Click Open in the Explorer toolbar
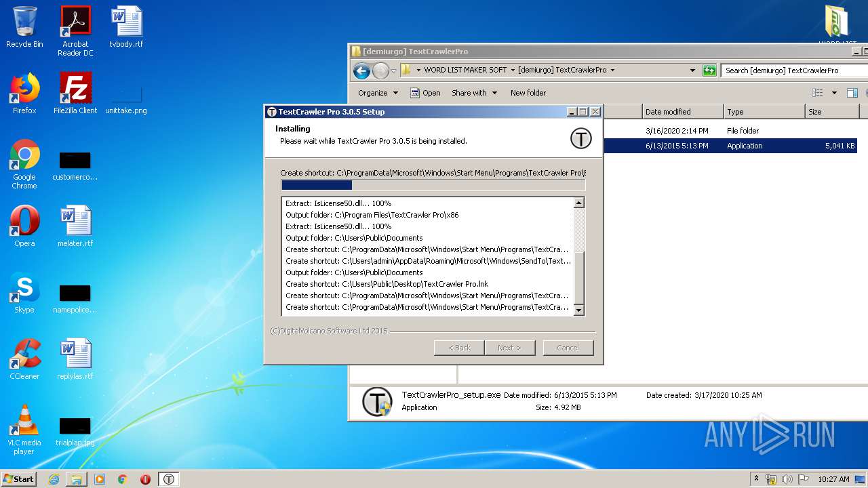 pyautogui.click(x=425, y=93)
